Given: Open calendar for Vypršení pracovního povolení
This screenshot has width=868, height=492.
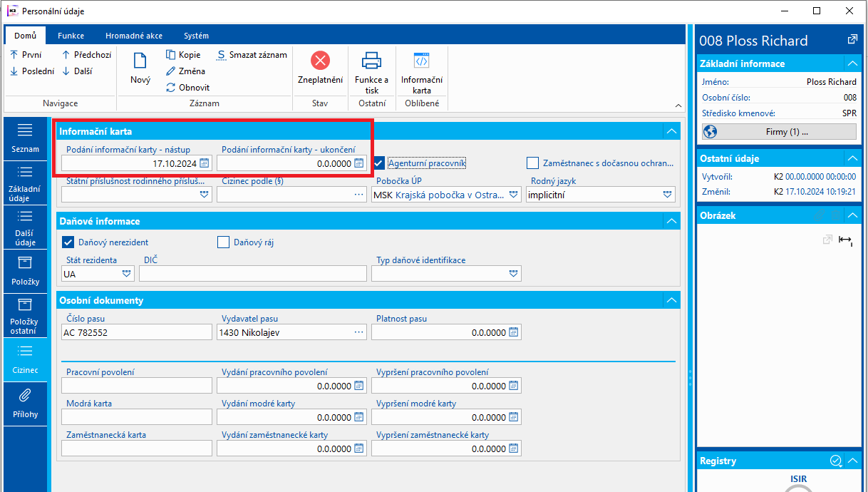Looking at the screenshot, I should (514, 386).
